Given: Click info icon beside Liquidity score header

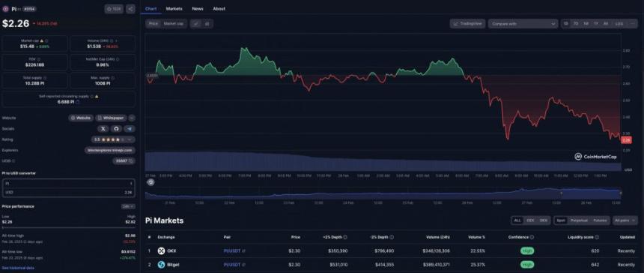Looking at the screenshot, I should tap(597, 237).
